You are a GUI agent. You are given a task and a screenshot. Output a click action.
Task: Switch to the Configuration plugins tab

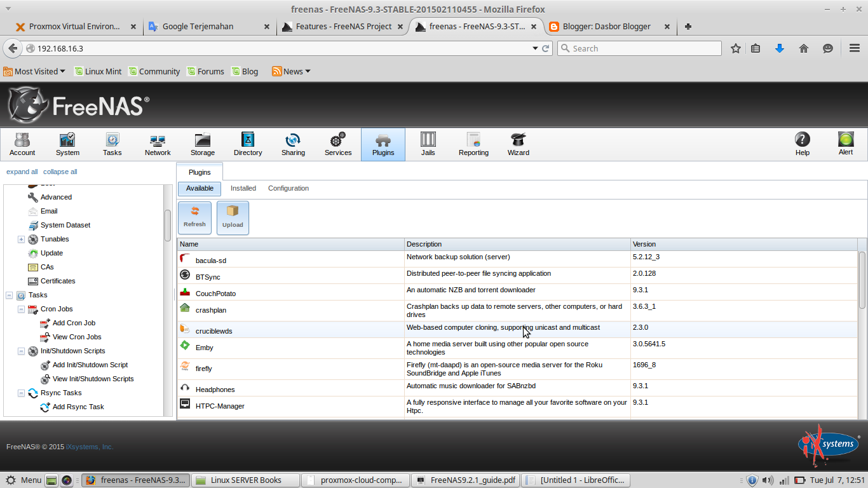[x=288, y=188]
